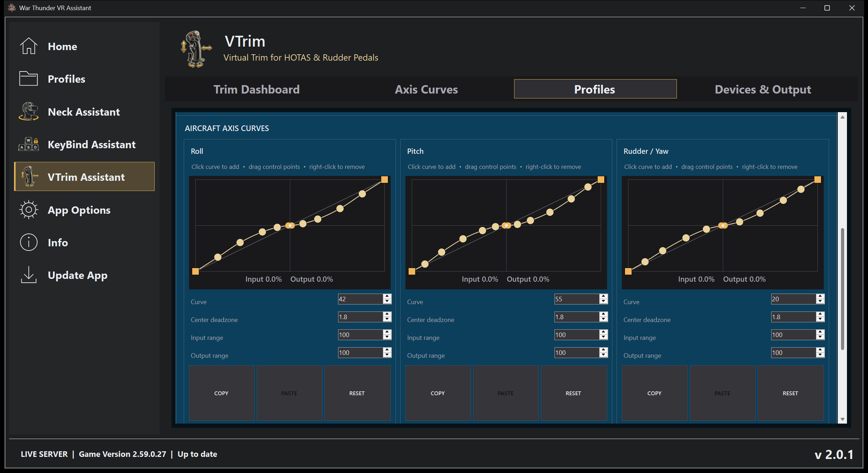
Task: Reset the Roll axis curve
Action: pyautogui.click(x=357, y=393)
